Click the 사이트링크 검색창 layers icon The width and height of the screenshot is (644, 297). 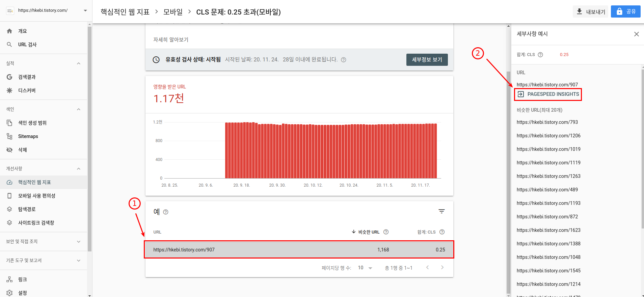(x=9, y=223)
